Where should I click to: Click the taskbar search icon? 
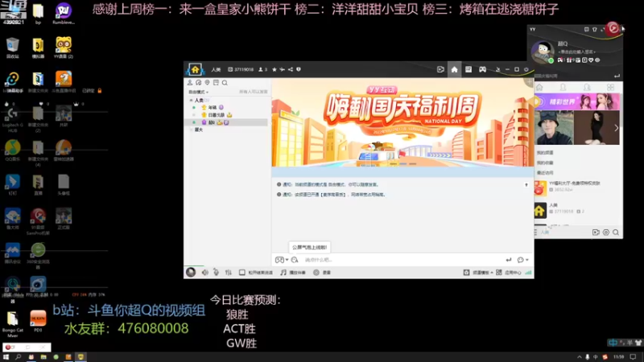(x=18, y=357)
